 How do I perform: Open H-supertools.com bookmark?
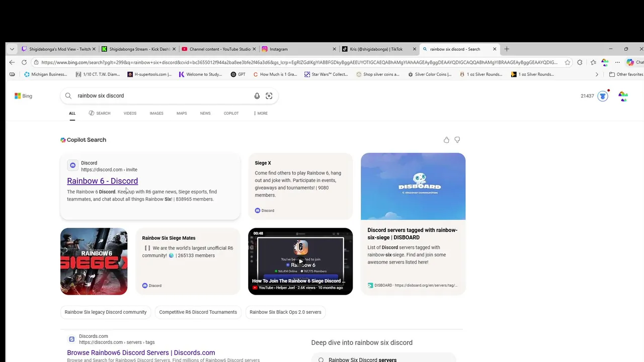pyautogui.click(x=149, y=74)
